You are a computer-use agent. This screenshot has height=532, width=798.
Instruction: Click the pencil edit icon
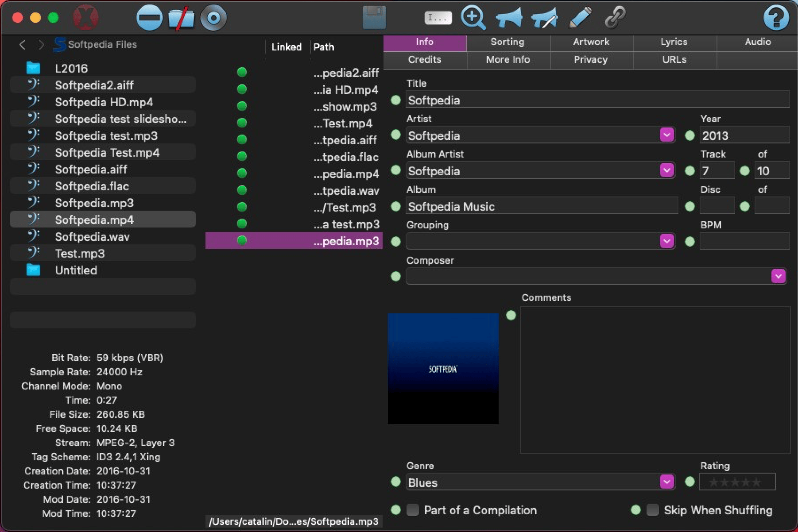point(580,18)
